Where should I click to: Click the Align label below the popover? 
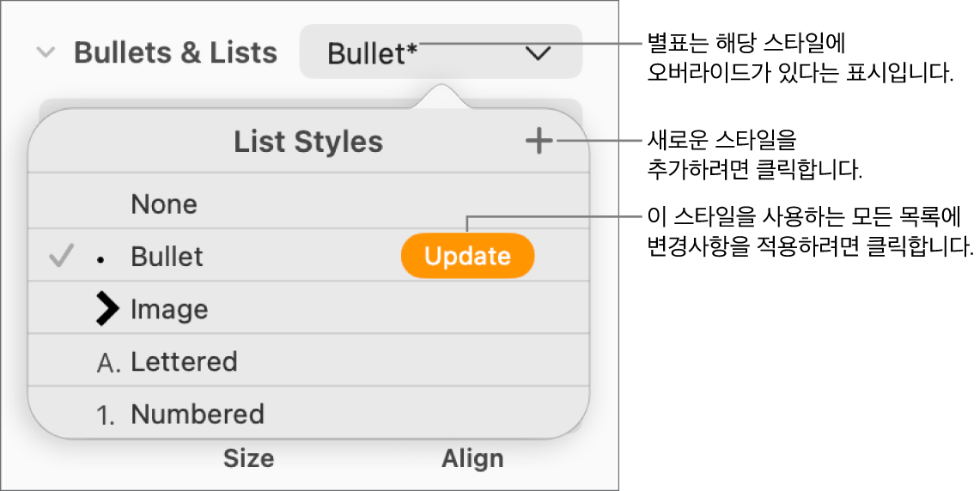[x=472, y=458]
